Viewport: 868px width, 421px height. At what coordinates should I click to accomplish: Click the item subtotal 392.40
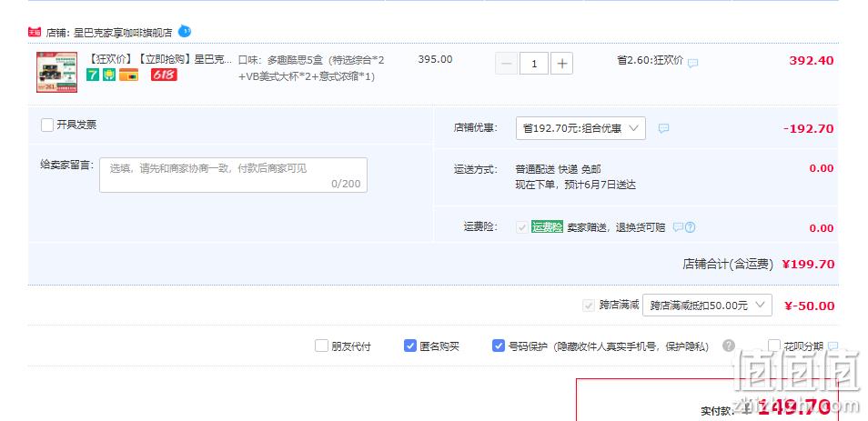pyautogui.click(x=811, y=61)
